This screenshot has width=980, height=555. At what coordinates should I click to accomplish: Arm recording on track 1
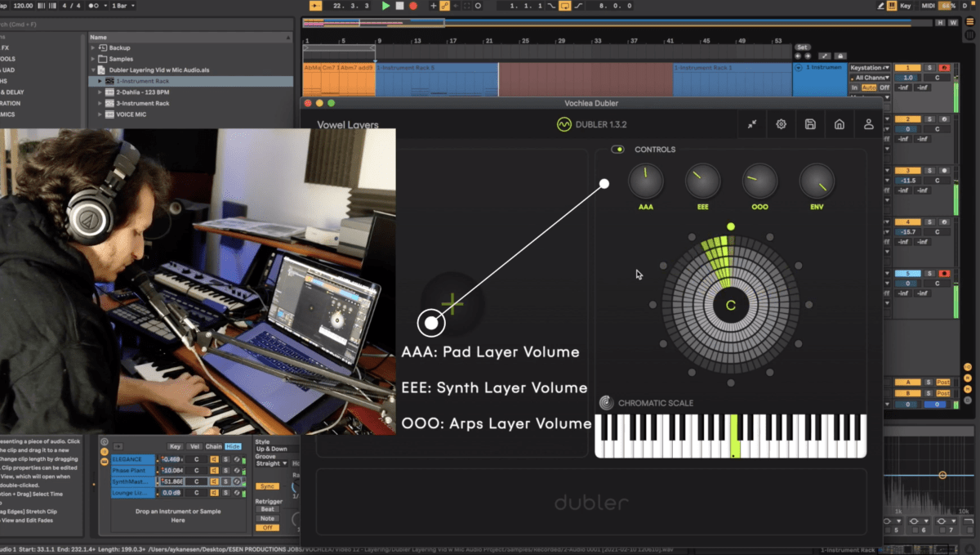click(x=944, y=68)
